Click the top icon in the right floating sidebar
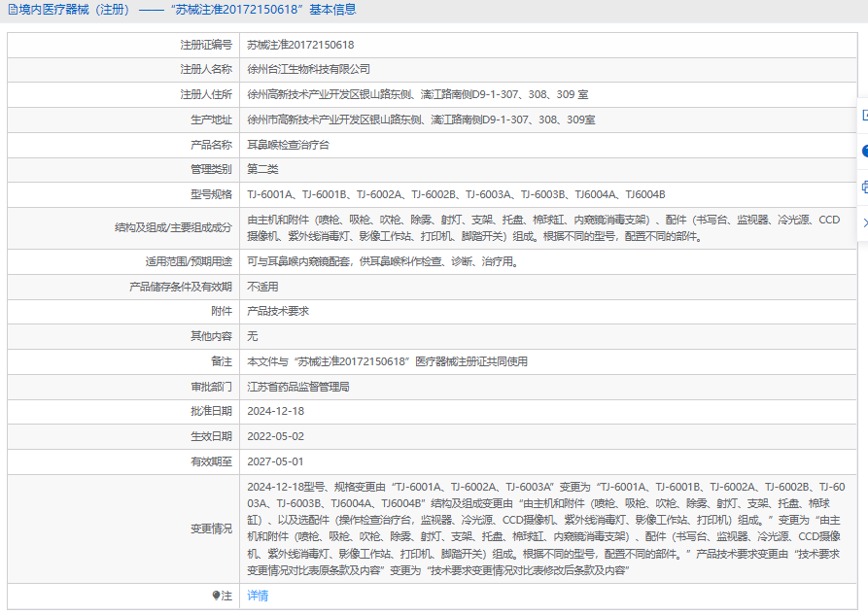868x614 pixels. 864,115
